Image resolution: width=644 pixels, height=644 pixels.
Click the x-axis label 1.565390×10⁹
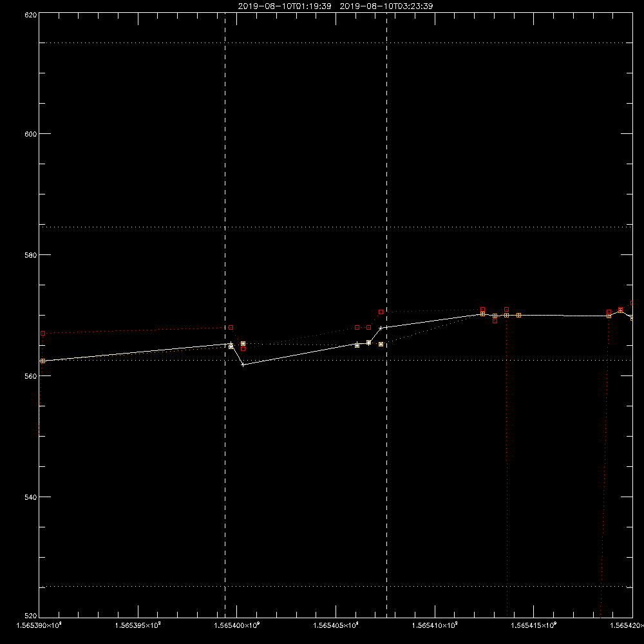pos(39,625)
